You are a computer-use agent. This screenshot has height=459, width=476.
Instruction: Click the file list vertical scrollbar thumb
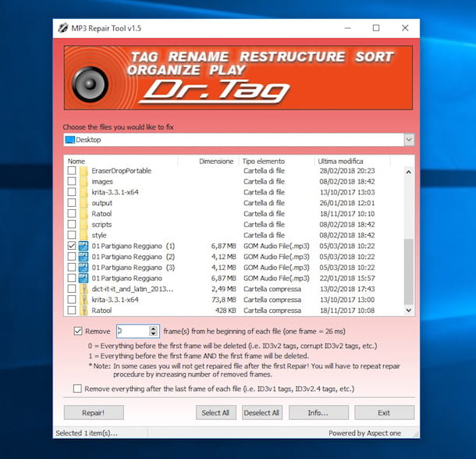pos(409,272)
